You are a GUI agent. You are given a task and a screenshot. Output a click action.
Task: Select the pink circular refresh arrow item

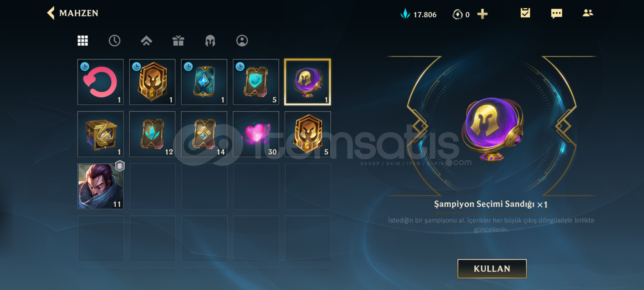[x=100, y=82]
